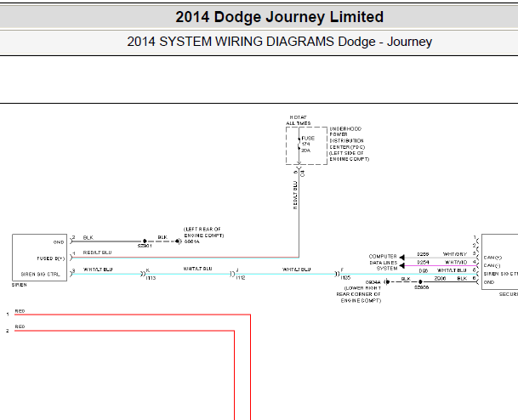Click the 'C4' connector label below fuse

coord(303,173)
